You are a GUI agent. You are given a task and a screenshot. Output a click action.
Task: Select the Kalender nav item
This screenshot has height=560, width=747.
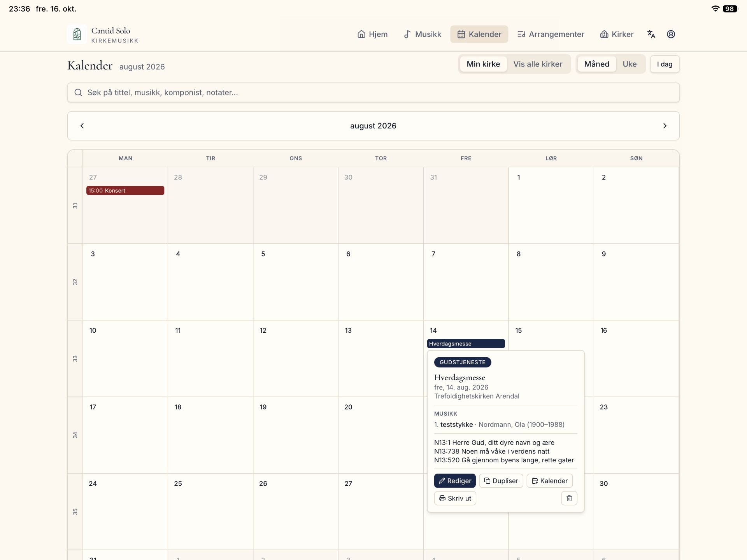click(x=479, y=34)
